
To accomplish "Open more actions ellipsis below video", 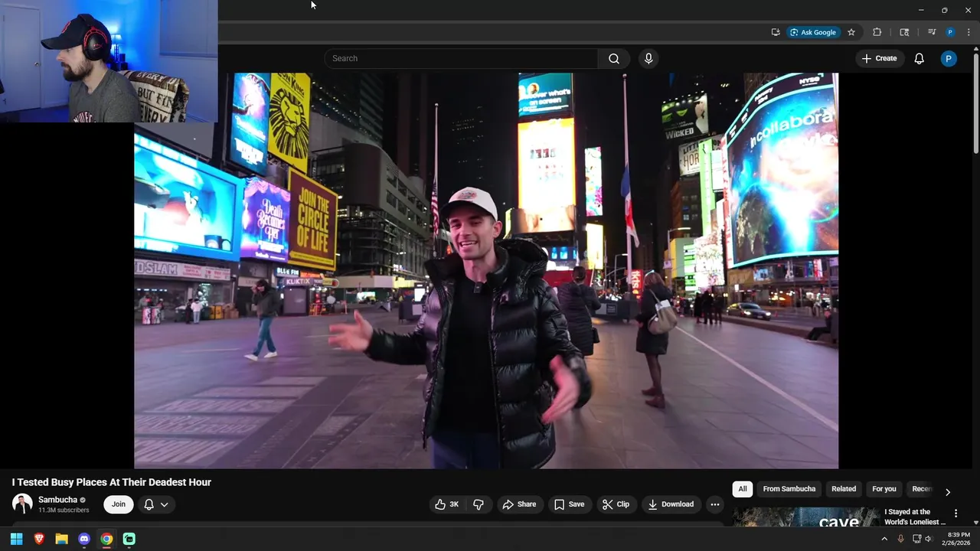I will (714, 504).
